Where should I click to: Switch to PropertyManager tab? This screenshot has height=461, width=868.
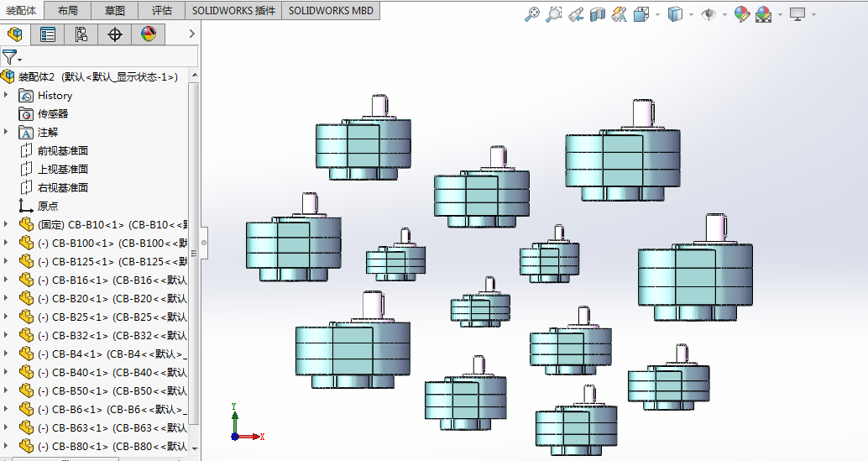pos(48,34)
